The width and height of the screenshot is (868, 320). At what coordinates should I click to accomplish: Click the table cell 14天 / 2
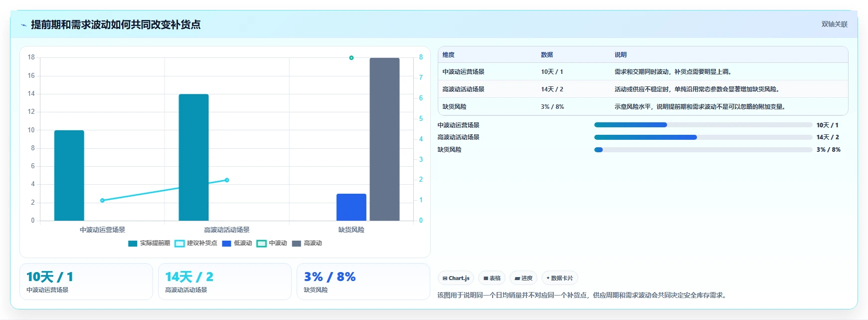tap(552, 89)
